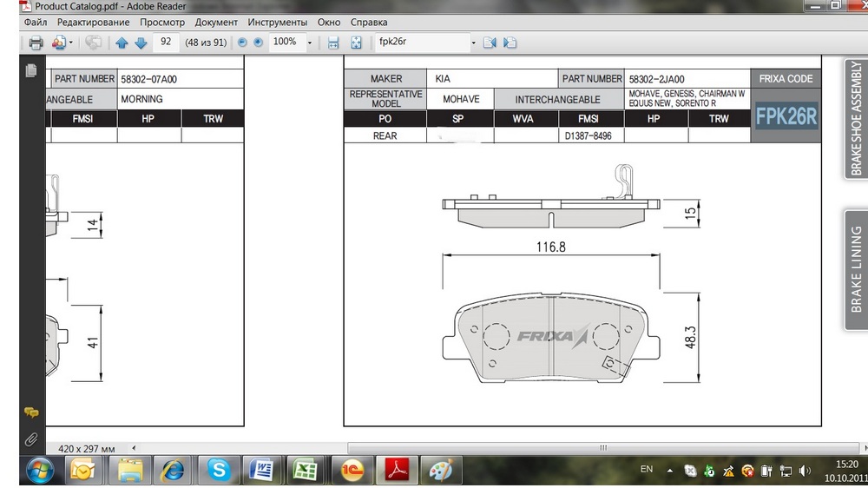This screenshot has height=488, width=868.
Task: Click the zoom in plus button
Action: [258, 43]
